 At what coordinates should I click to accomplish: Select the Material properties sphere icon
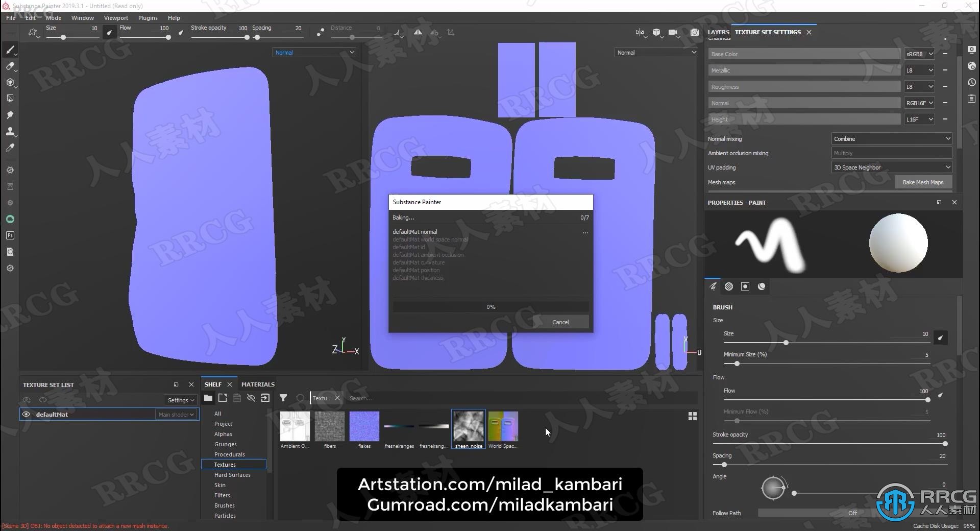coord(762,286)
